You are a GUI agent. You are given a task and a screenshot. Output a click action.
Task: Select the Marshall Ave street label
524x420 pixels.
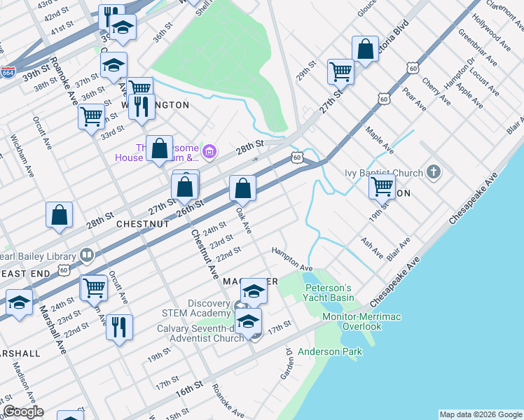coord(53,330)
